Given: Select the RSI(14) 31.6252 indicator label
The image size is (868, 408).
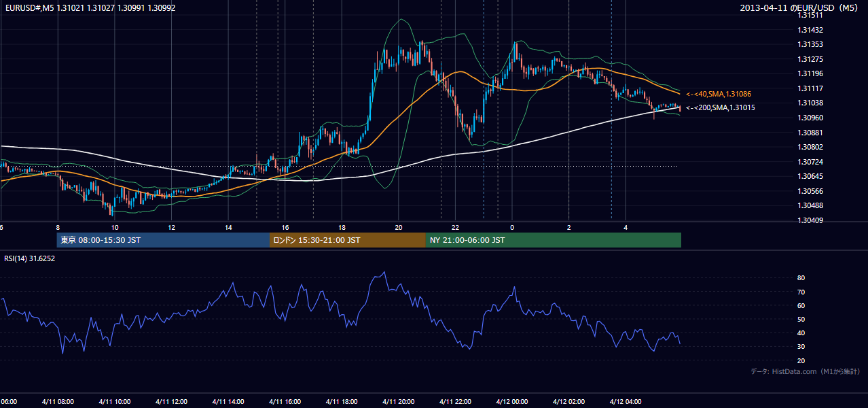Looking at the screenshot, I should pos(30,258).
